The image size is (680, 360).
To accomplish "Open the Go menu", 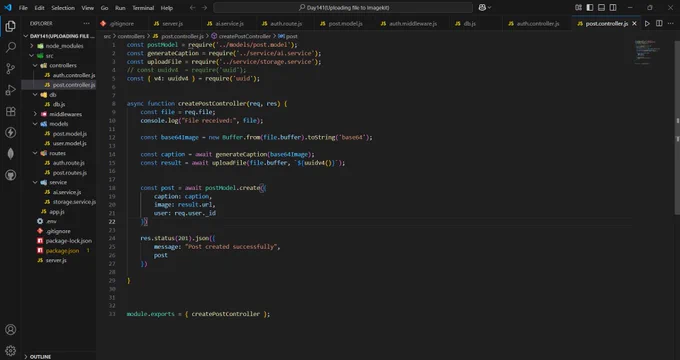I will (x=104, y=8).
